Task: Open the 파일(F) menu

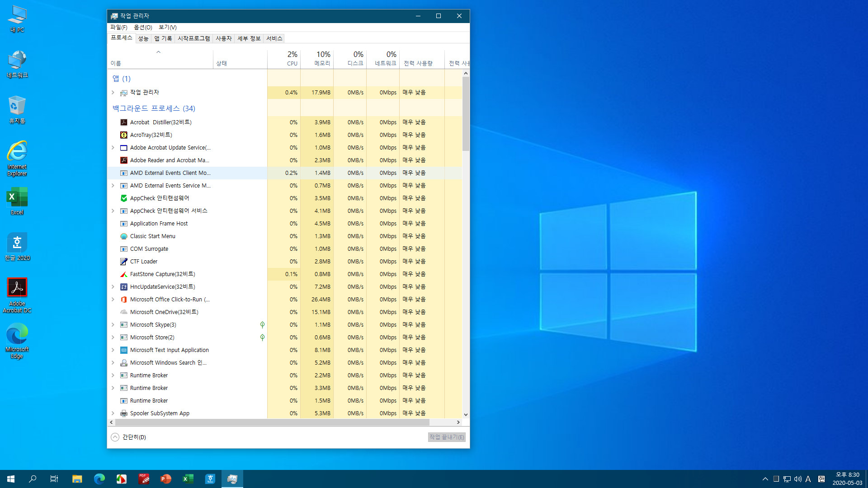Action: [119, 28]
